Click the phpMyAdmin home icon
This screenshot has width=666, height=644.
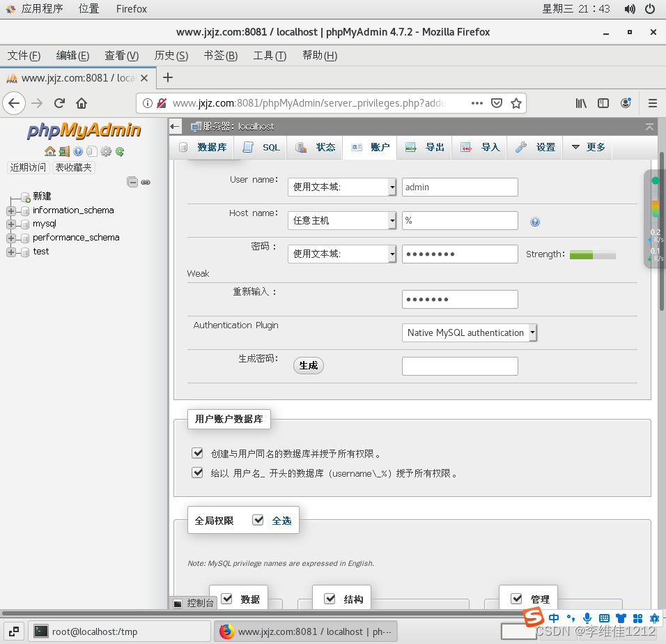pyautogui.click(x=50, y=151)
